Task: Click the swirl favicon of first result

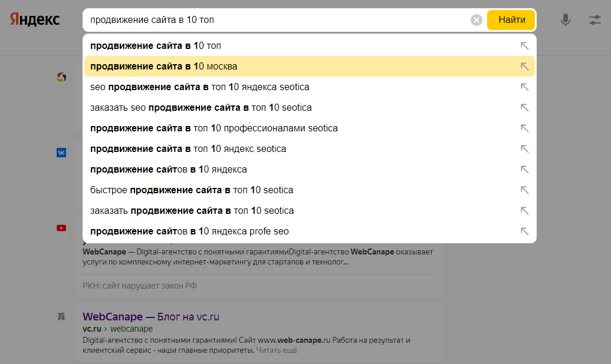Action: pyautogui.click(x=61, y=77)
